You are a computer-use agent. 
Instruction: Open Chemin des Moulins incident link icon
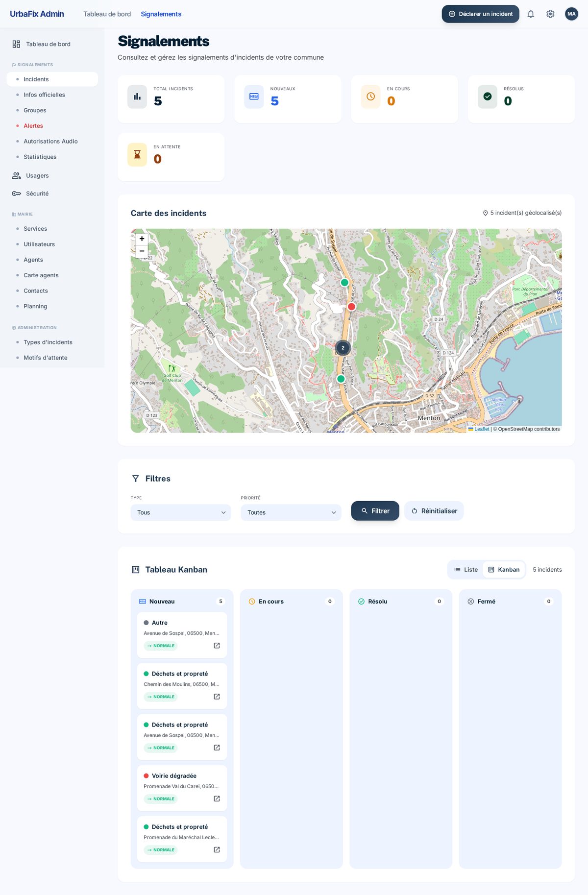pos(217,697)
